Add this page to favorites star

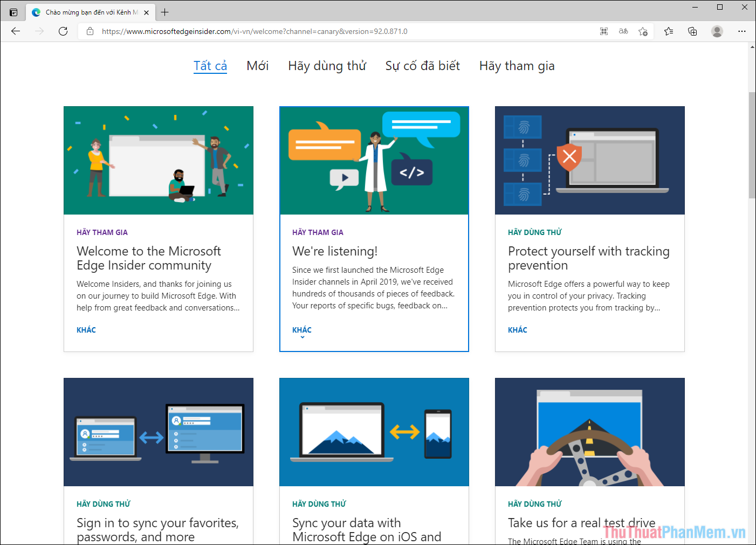tap(643, 31)
